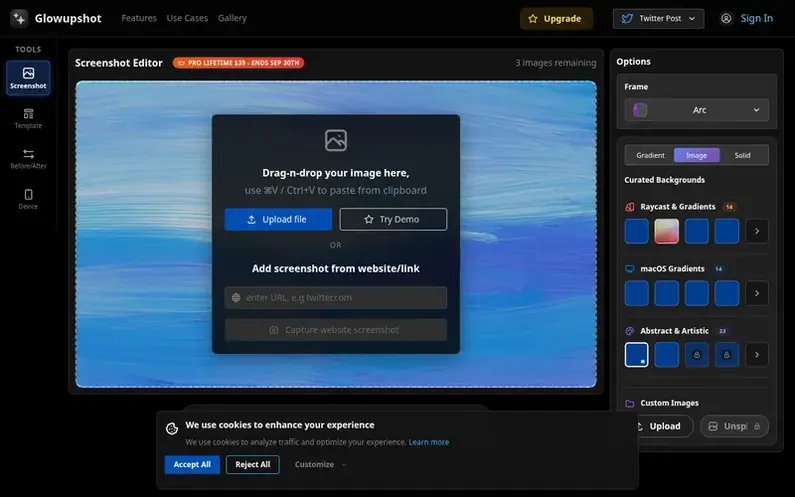Click the Sign In link
The height and width of the screenshot is (497, 795).
[756, 18]
